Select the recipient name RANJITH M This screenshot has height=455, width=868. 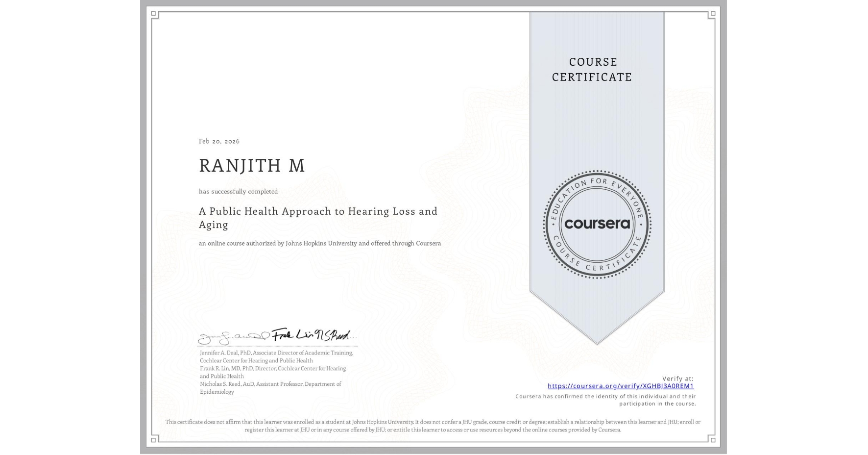coord(251,166)
